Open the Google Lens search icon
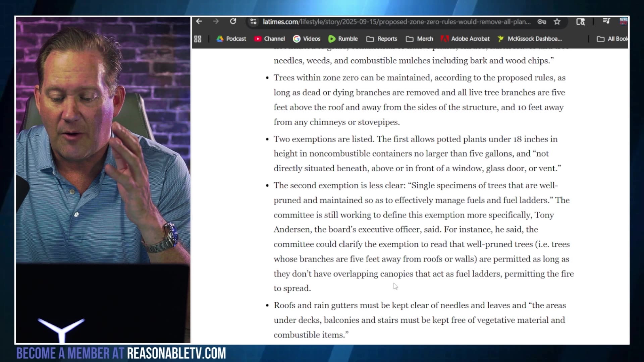644x362 pixels. tap(581, 22)
